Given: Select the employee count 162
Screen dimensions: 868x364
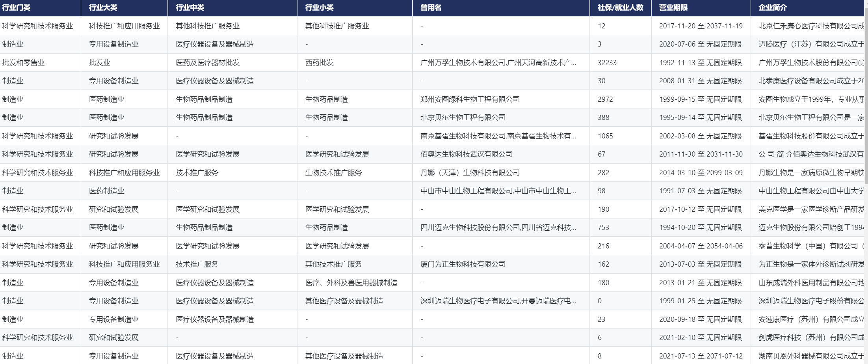Looking at the screenshot, I should point(603,264).
